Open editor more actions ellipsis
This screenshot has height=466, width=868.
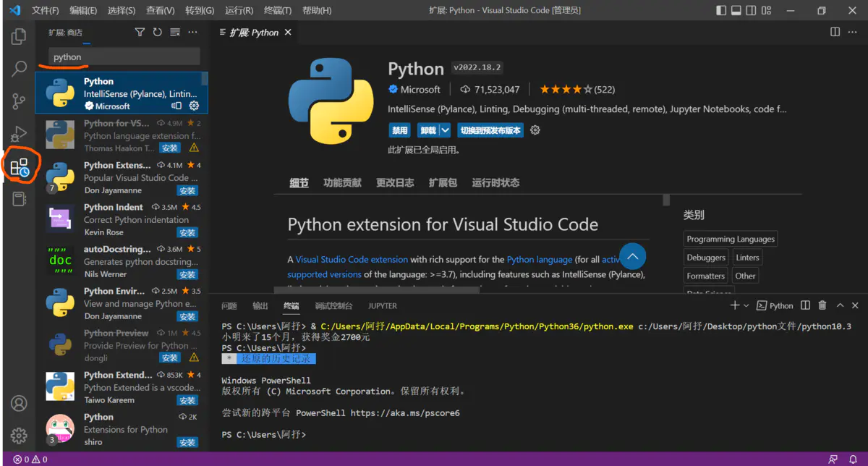click(854, 32)
